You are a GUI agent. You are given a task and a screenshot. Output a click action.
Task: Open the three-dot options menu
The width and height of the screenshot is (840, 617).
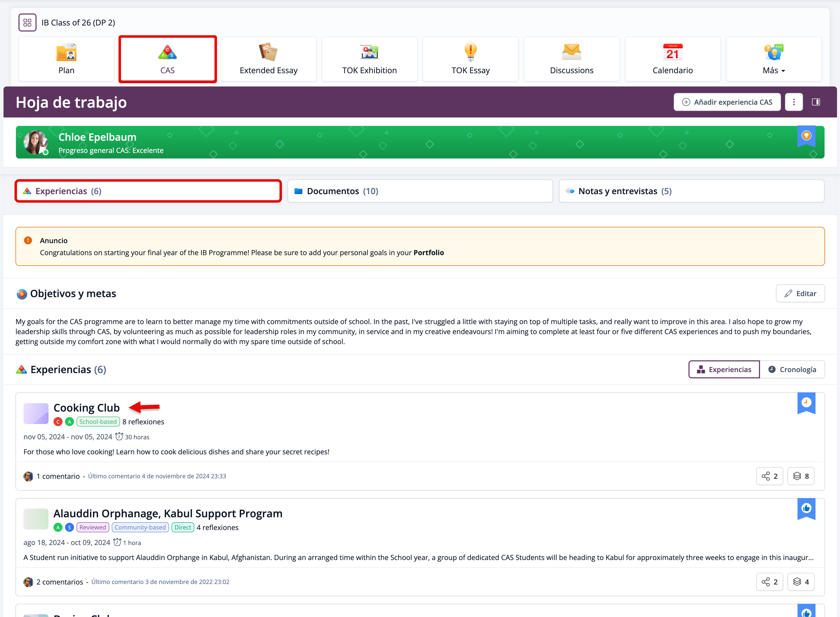click(794, 102)
